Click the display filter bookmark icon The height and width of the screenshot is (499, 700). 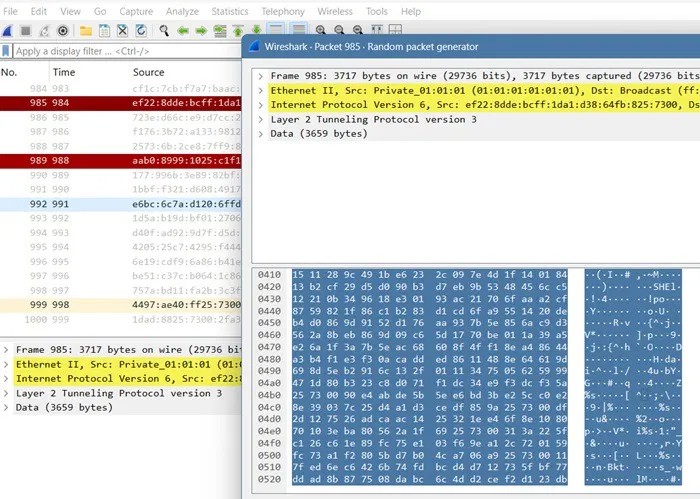(7, 50)
